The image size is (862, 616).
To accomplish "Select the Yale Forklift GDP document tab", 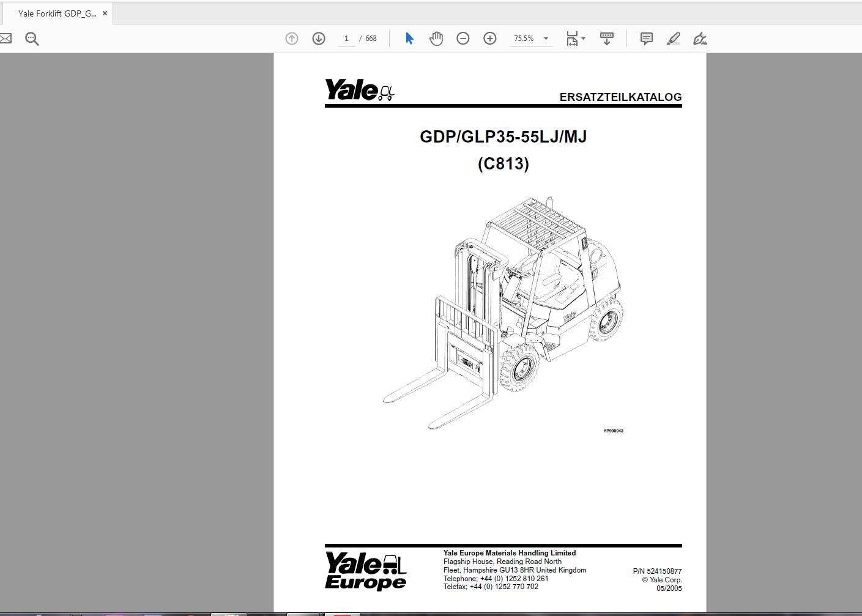I will 57,13.
